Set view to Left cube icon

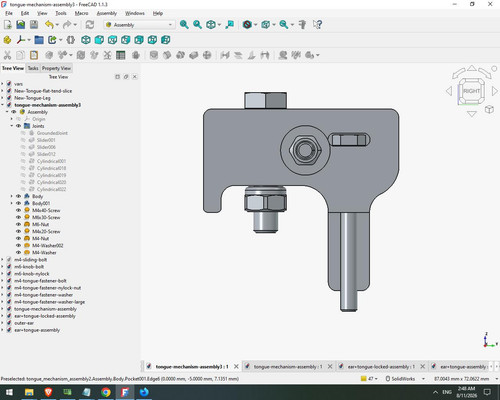(x=166, y=40)
